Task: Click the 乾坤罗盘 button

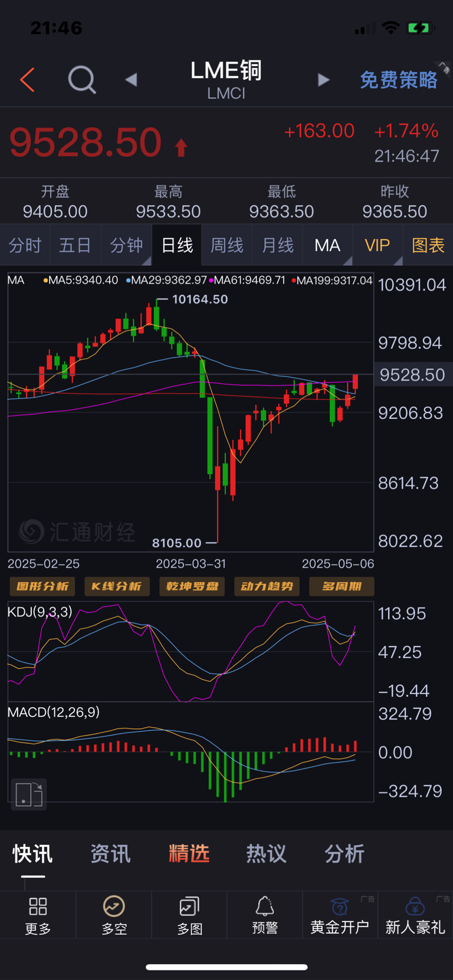Action: tap(192, 586)
